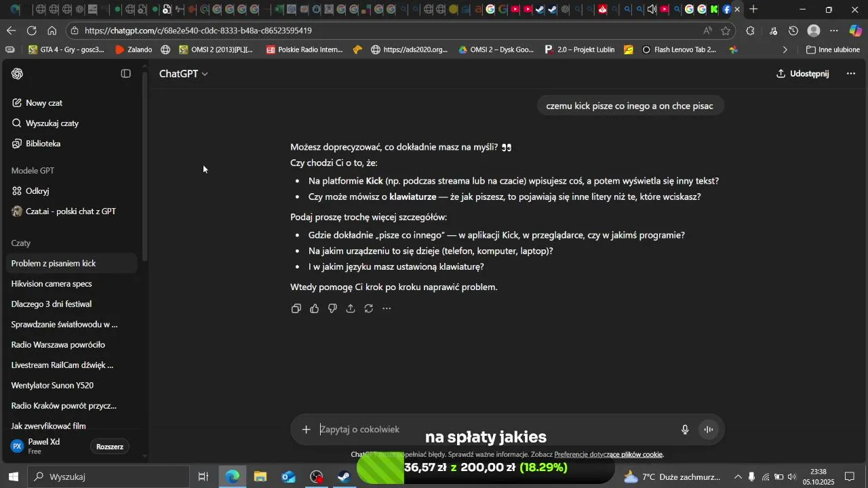
Task: Open Steam from taskbar
Action: (344, 476)
